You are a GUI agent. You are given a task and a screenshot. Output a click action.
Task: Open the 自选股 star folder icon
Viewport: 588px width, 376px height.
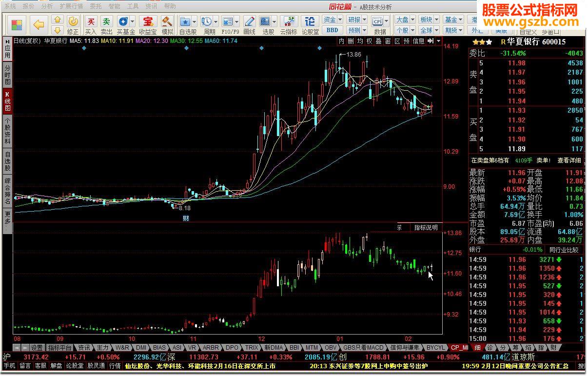[185, 21]
